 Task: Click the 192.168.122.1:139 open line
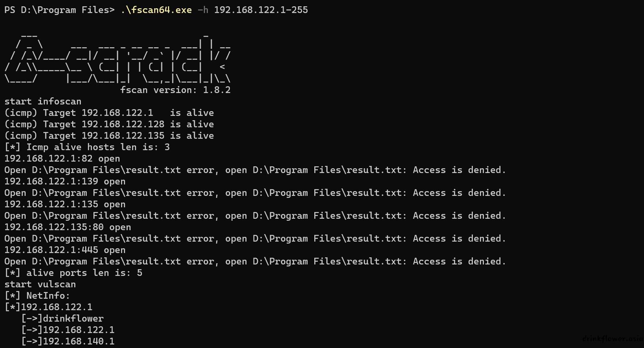[x=65, y=181]
